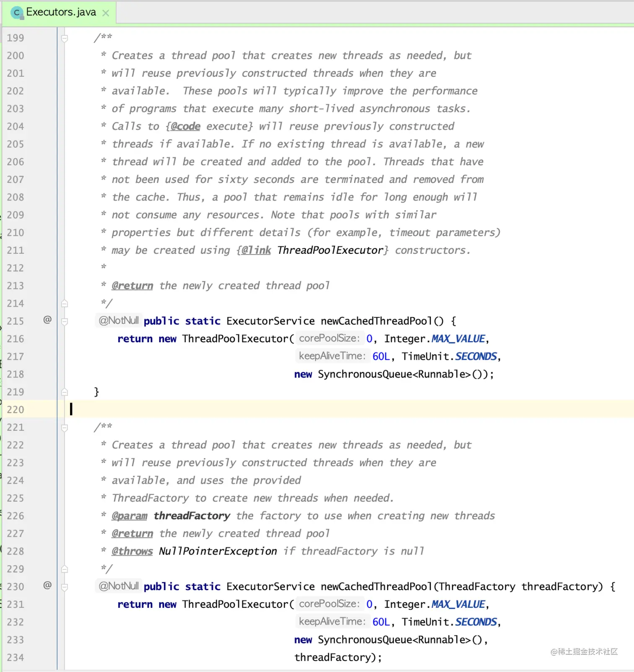
Task: Click the threadFactory parameter name on line 226
Action: coord(192,516)
